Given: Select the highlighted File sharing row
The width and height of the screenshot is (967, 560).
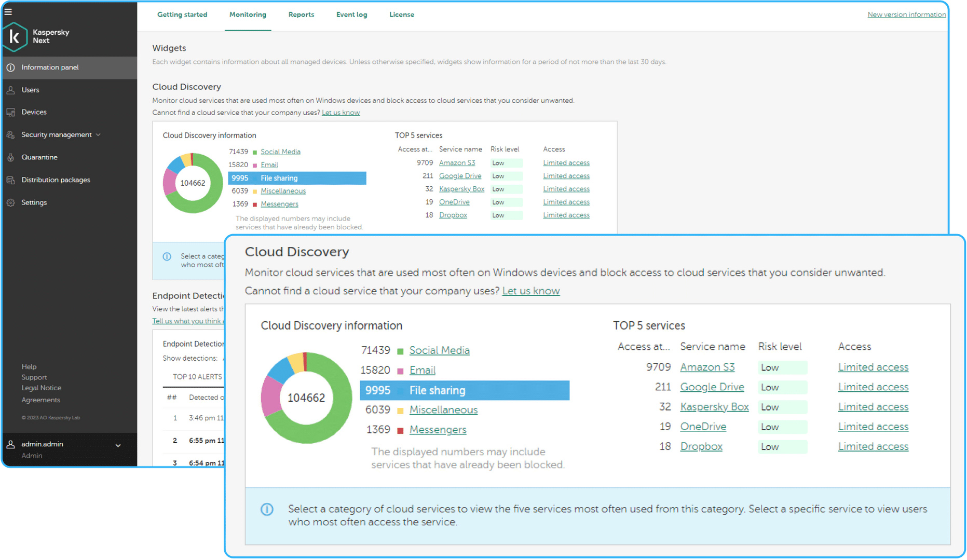Looking at the screenshot, I should 465,390.
